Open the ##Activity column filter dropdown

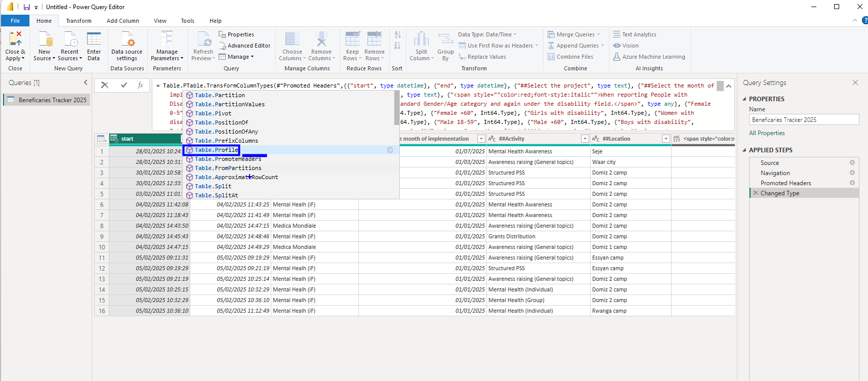(x=585, y=139)
